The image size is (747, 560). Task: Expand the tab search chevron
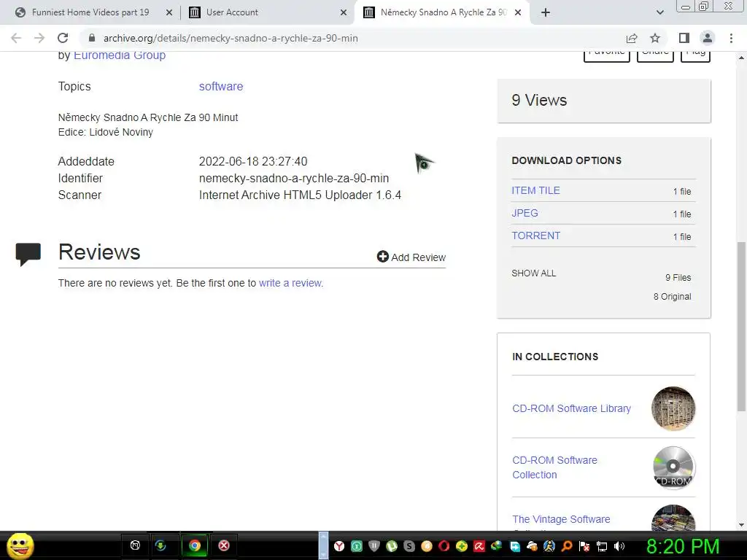pos(659,12)
